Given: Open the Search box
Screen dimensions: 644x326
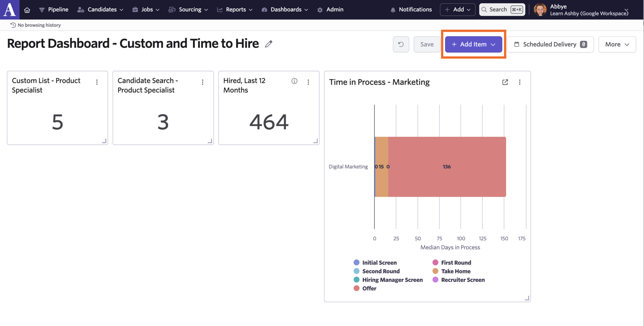Looking at the screenshot, I should click(x=502, y=9).
